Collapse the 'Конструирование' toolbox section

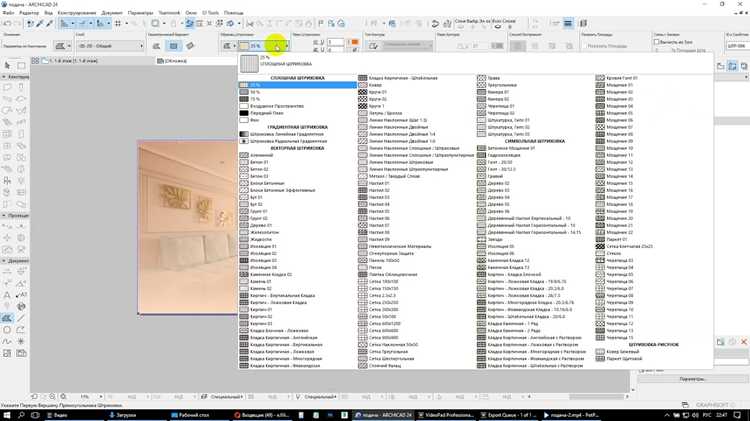click(x=4, y=77)
